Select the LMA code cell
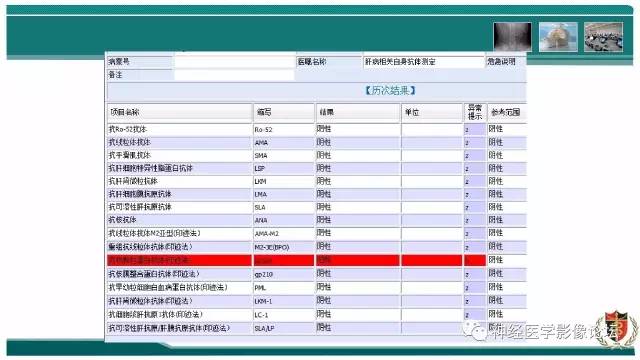This screenshot has height=360, width=640. [284, 194]
